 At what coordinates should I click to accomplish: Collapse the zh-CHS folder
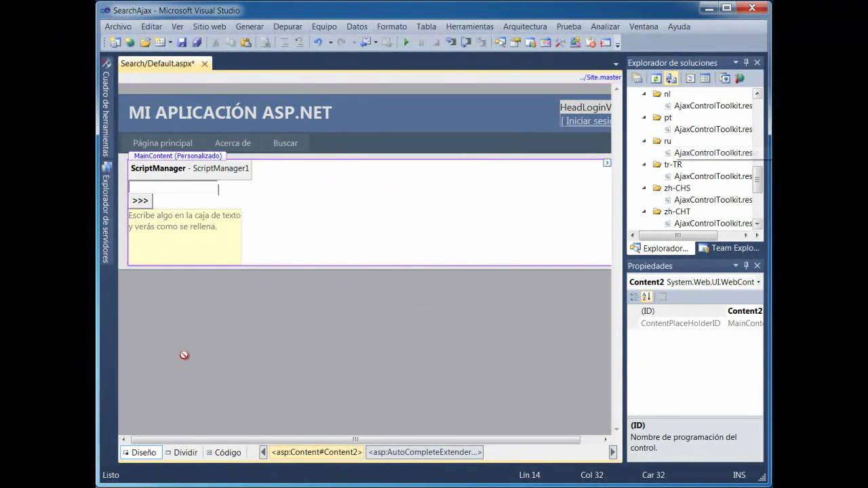coord(644,188)
